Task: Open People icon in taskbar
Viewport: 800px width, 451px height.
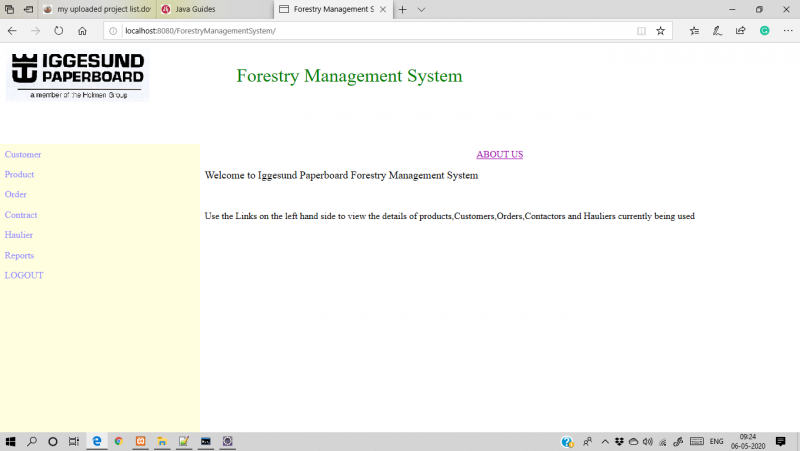Action: tap(588, 442)
